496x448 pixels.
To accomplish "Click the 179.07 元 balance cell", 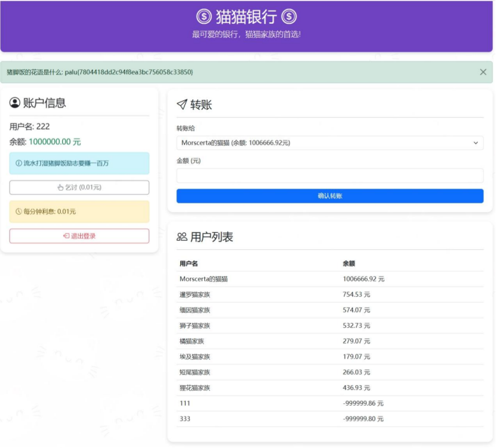I will tap(356, 357).
